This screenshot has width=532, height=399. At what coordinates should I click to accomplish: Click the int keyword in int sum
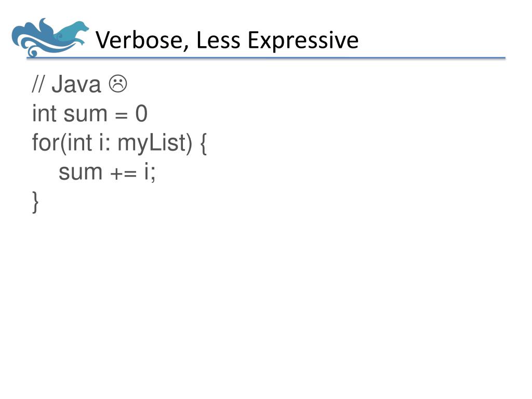(44, 113)
